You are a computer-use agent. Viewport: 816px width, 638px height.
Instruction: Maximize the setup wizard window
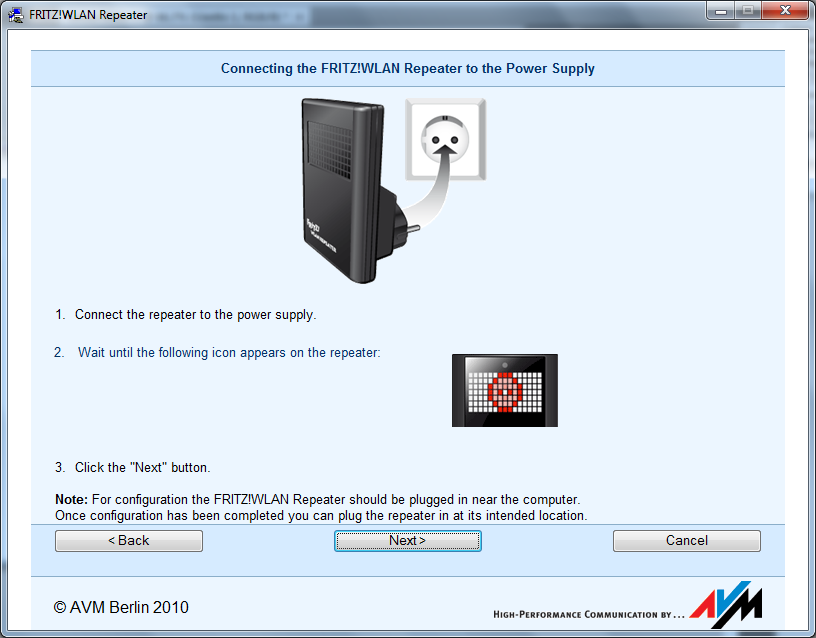[x=749, y=11]
